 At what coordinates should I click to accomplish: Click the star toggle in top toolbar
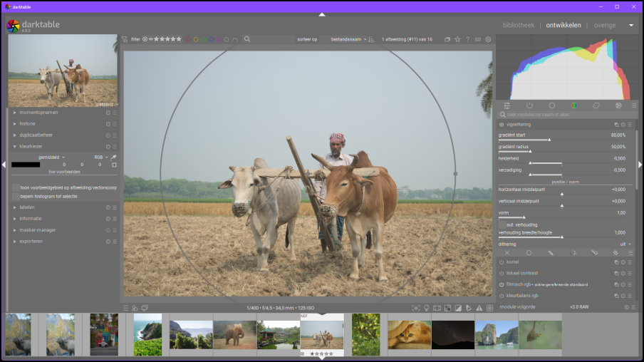pyautogui.click(x=457, y=40)
